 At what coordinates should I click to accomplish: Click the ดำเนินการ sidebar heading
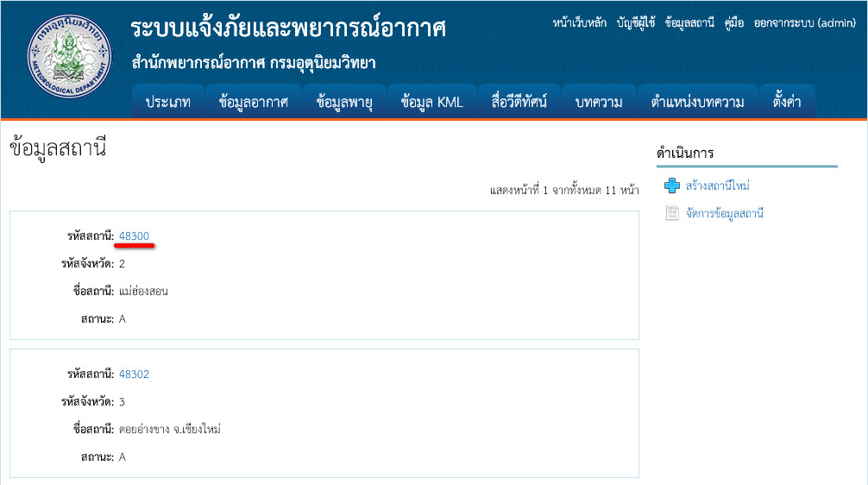[x=685, y=153]
